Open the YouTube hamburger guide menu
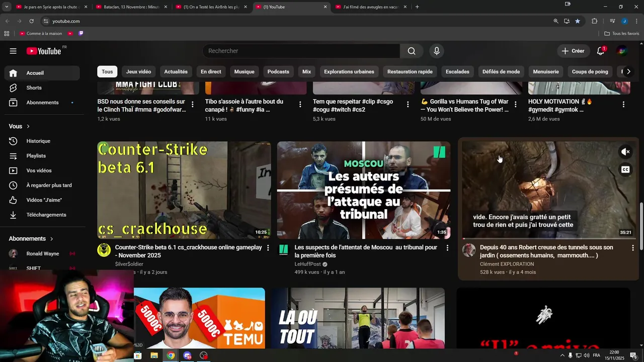Viewport: 644px width, 362px height. 13,51
